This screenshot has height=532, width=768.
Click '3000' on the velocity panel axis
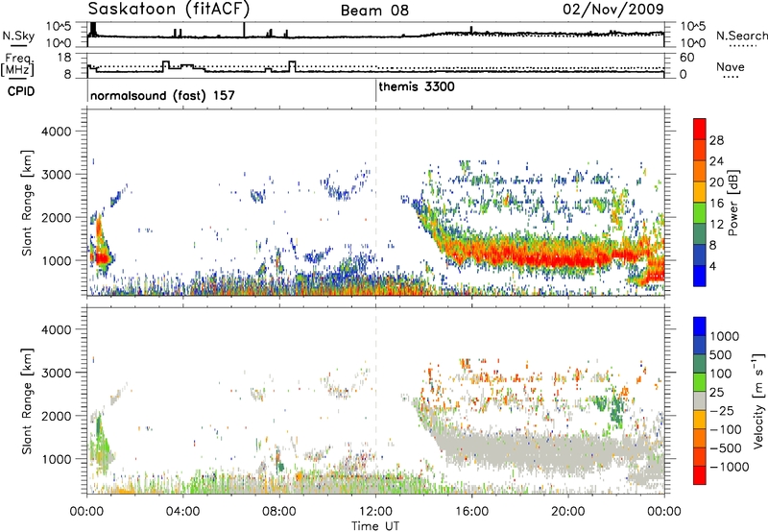click(x=57, y=373)
